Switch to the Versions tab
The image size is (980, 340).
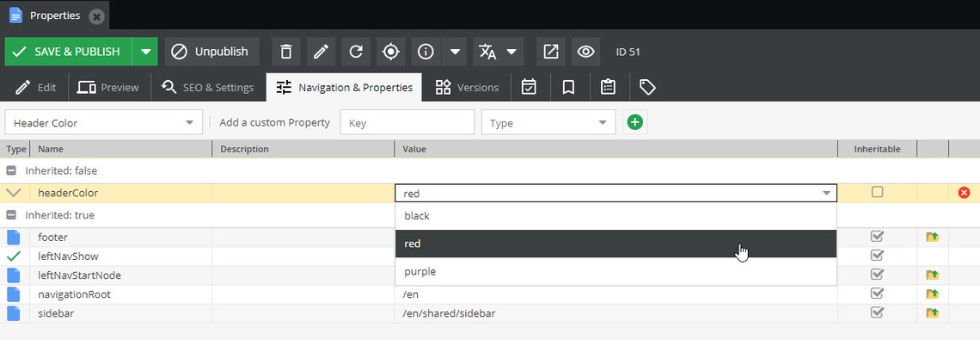tap(467, 87)
